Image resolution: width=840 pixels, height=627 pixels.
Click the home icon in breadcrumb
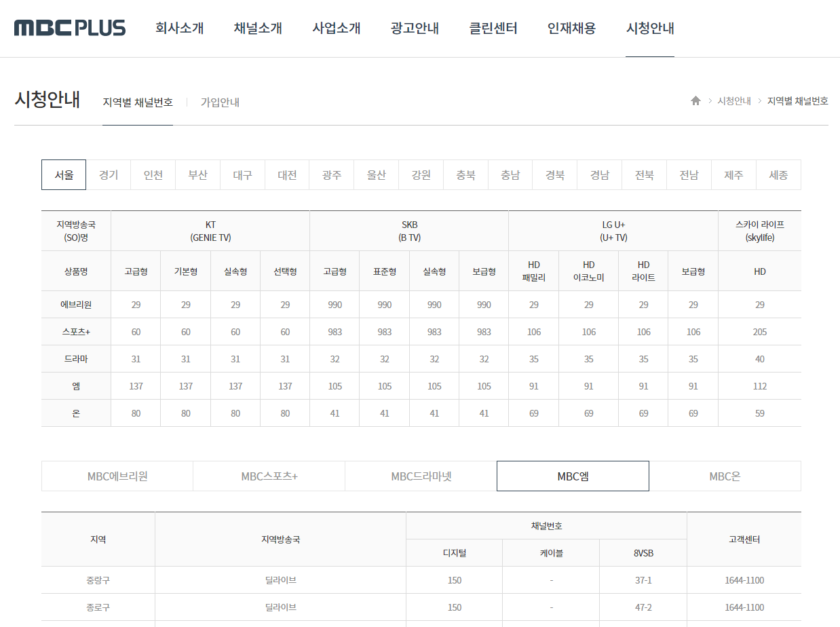695,100
